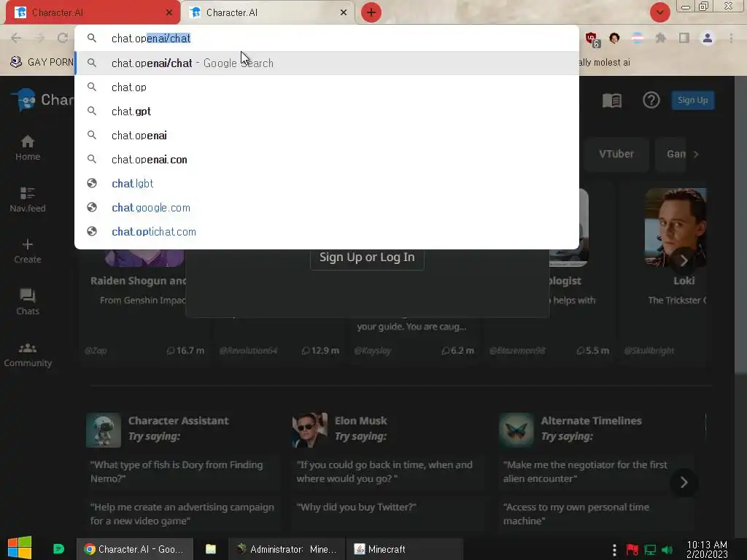
Task: Advance suggestions with next arrow button
Action: (684, 482)
